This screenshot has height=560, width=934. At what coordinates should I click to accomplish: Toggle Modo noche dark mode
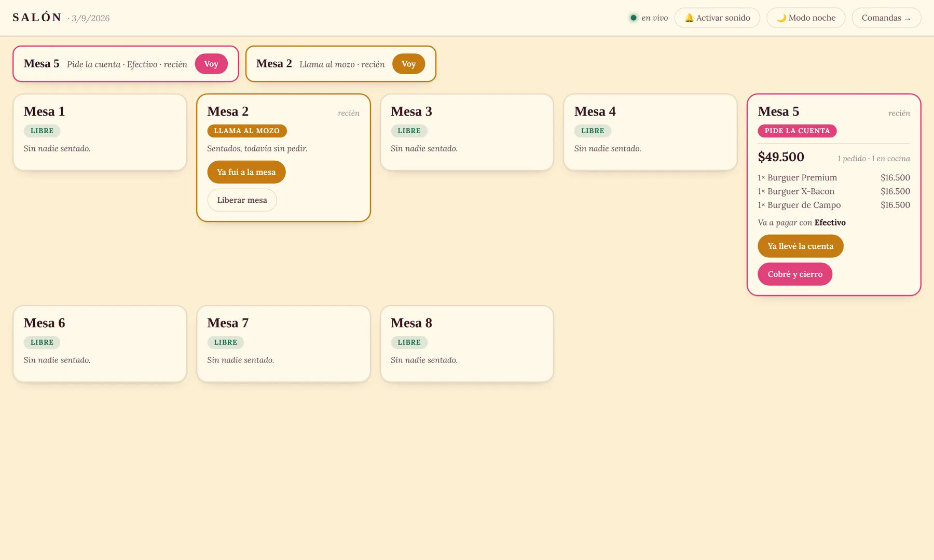(806, 18)
